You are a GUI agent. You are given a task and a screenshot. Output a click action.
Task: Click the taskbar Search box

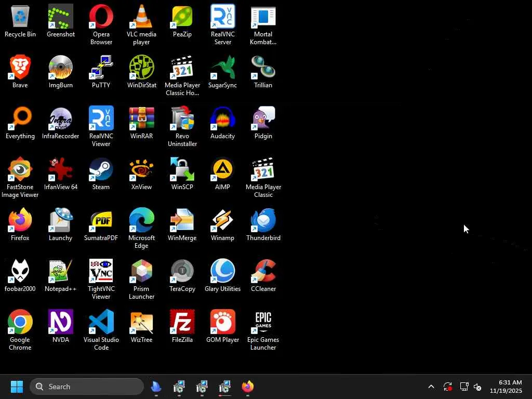87,387
